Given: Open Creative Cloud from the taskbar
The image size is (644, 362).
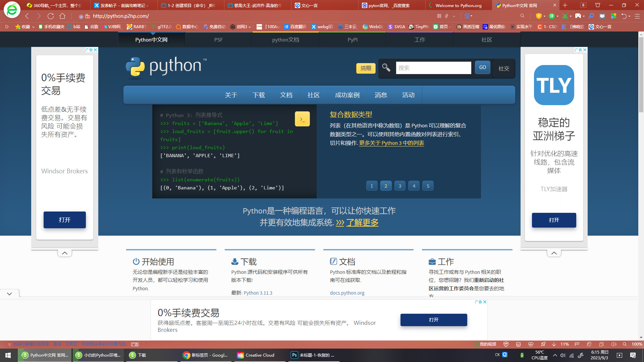Looking at the screenshot, I should point(259,355).
